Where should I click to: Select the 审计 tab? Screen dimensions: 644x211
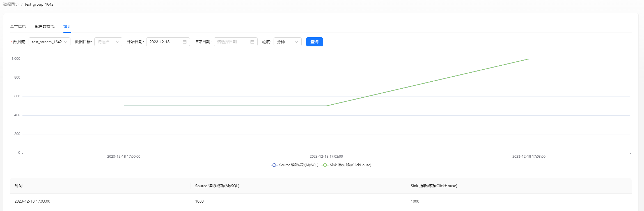coord(67,26)
